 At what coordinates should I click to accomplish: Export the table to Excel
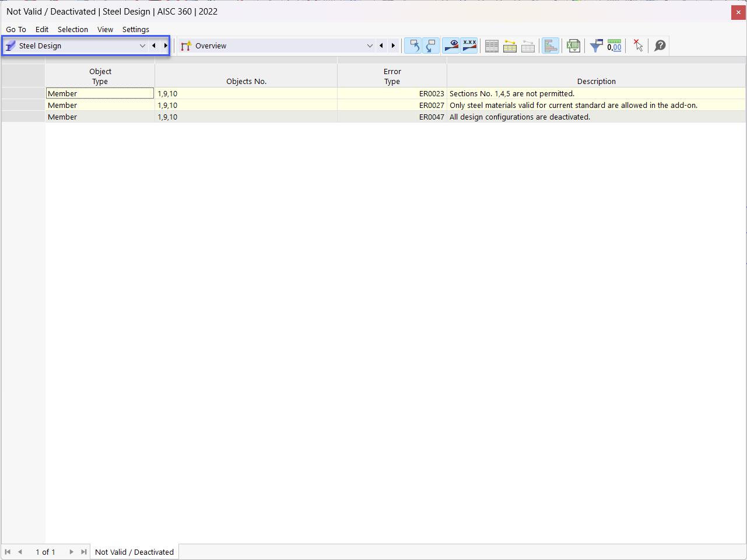(x=573, y=45)
